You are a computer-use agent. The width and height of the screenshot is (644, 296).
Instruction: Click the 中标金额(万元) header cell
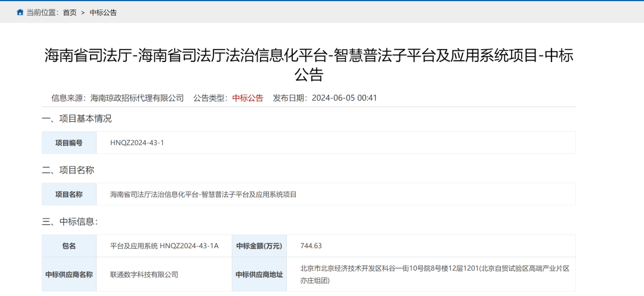pyautogui.click(x=259, y=246)
